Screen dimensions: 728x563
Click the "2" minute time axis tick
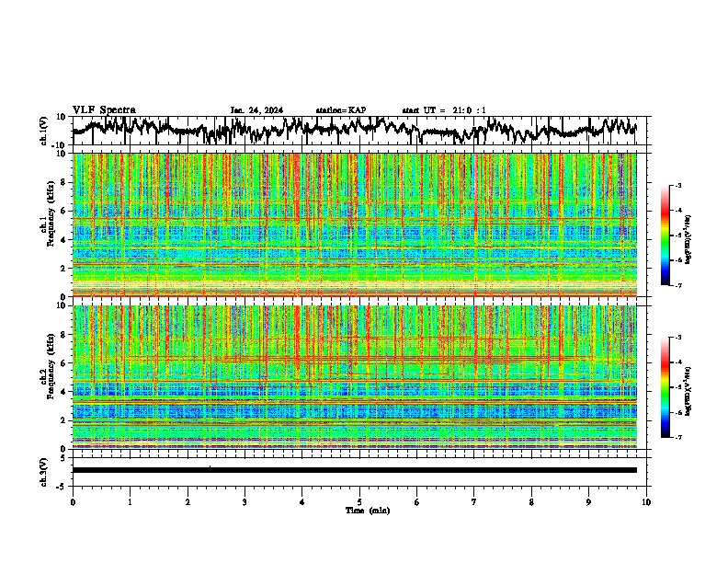(x=188, y=502)
